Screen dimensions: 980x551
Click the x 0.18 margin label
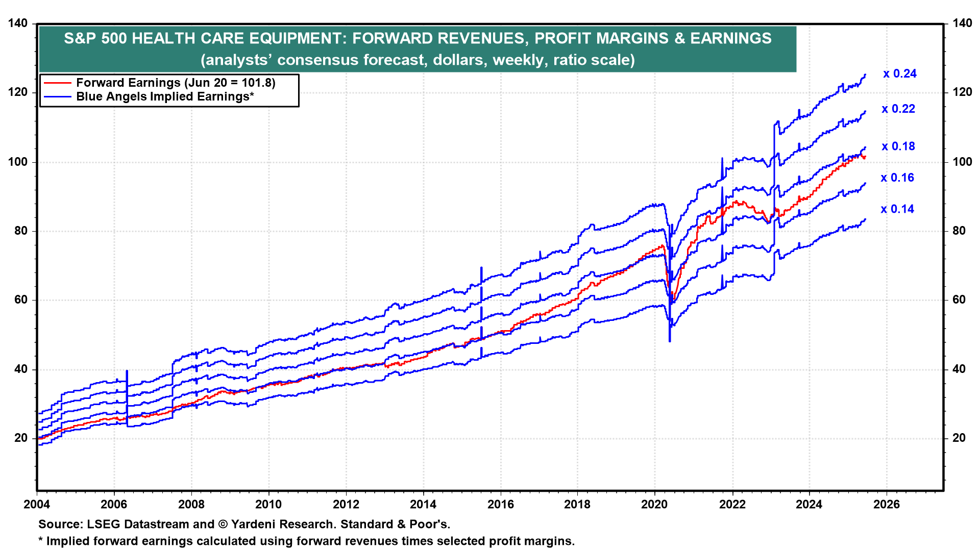[898, 146]
